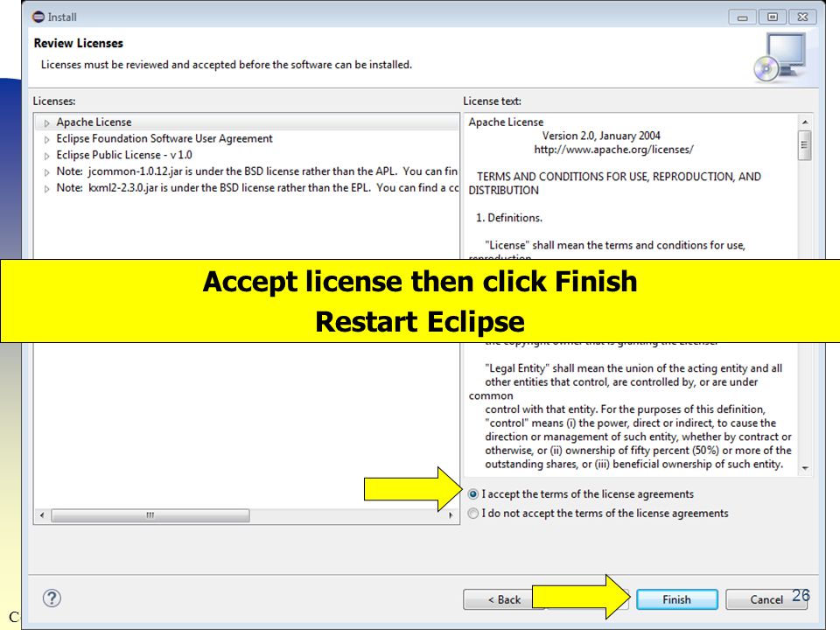Click the down arrow of license text scrollbar

(805, 469)
